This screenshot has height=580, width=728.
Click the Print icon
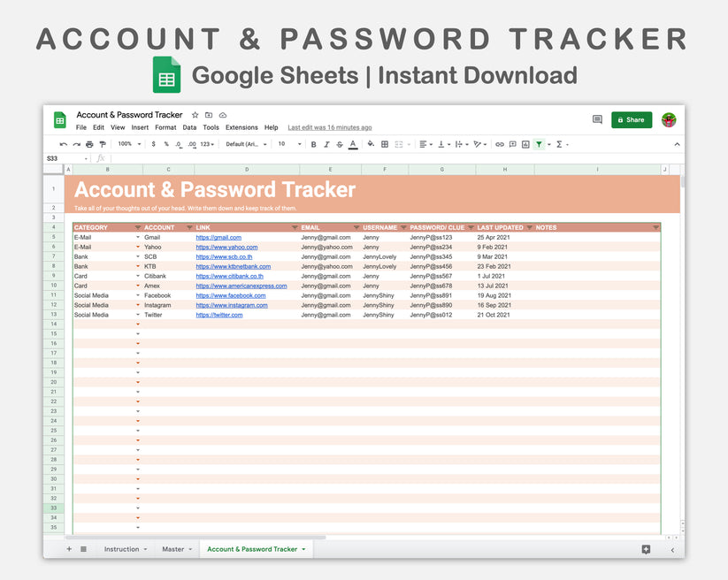tap(89, 144)
